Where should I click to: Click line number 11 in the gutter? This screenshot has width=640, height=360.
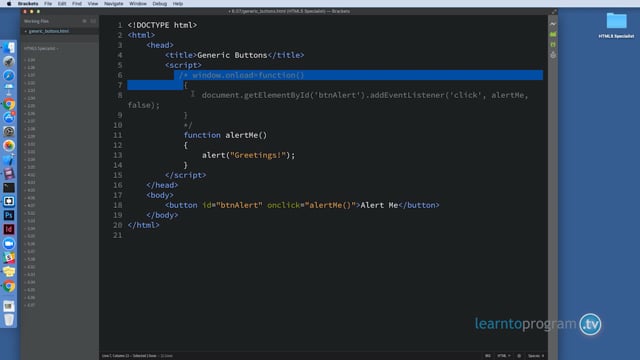coord(118,135)
